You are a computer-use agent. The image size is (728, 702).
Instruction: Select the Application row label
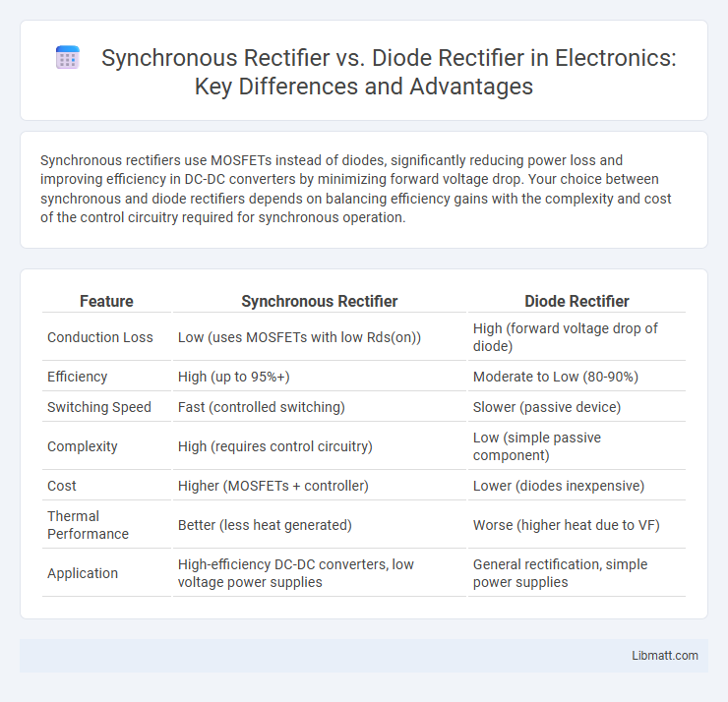click(83, 573)
